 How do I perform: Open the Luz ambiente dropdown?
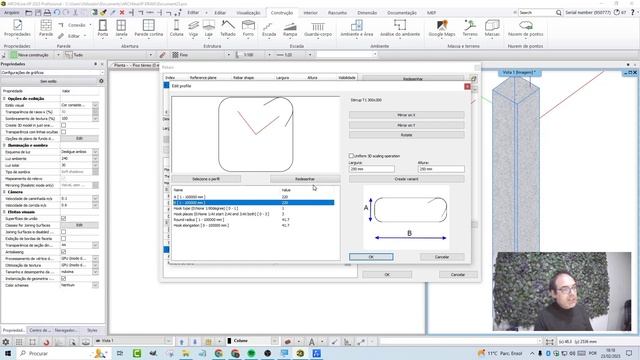[x=95, y=158]
